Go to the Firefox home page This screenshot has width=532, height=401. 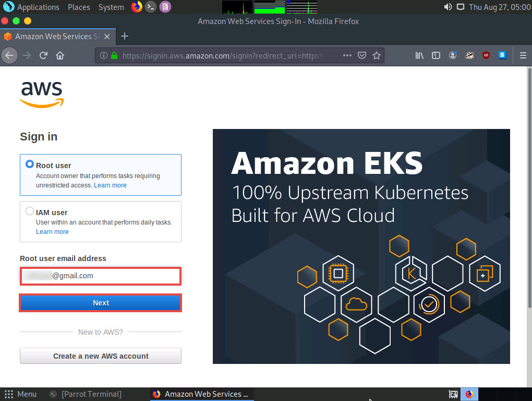click(60, 55)
